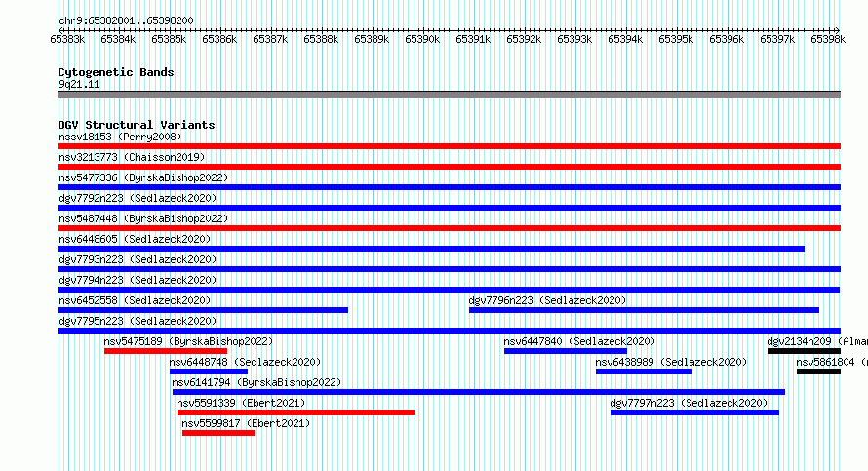Screen dimensions: 868x471
Task: Select the blue bar under dgv7792n223
Action: [449, 208]
